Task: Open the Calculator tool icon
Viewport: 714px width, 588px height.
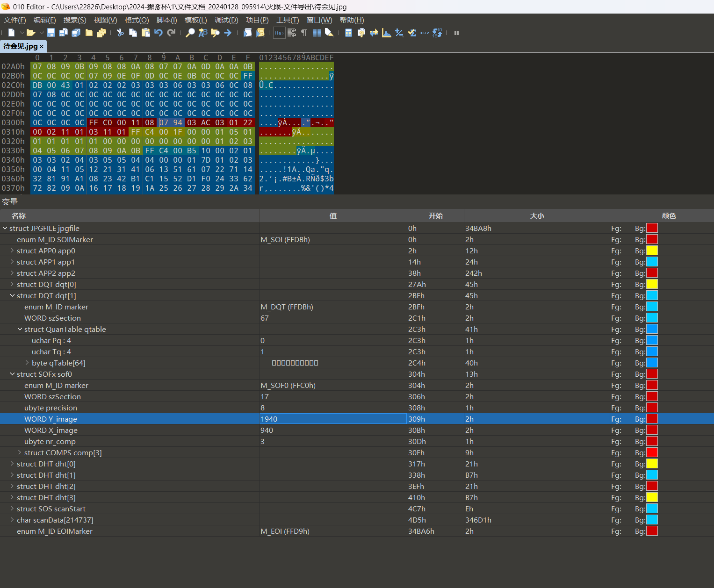Action: pyautogui.click(x=348, y=33)
